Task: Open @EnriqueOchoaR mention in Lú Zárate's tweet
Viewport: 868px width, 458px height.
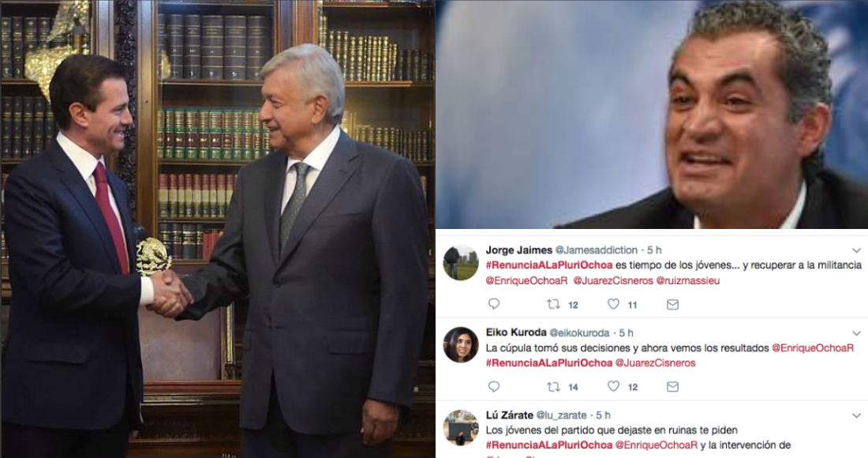Action: (x=657, y=445)
